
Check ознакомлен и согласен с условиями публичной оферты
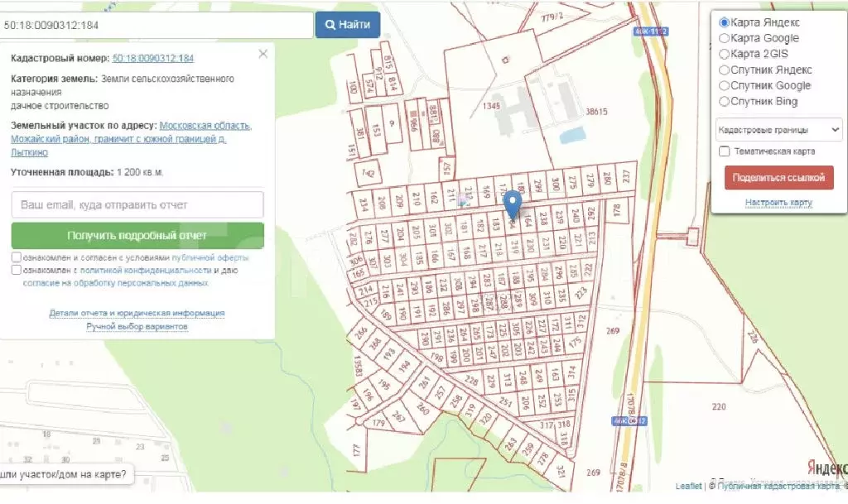(x=15, y=257)
